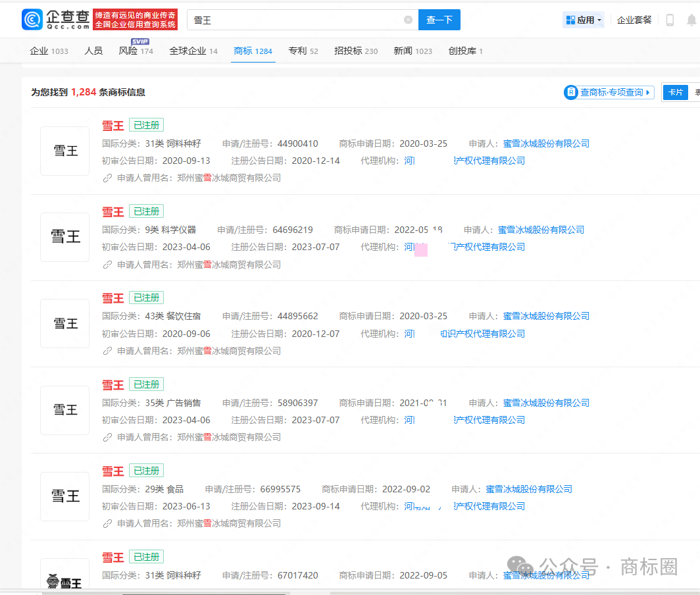Select registration number 44895662 text
The height and width of the screenshot is (595, 700).
coord(298,316)
